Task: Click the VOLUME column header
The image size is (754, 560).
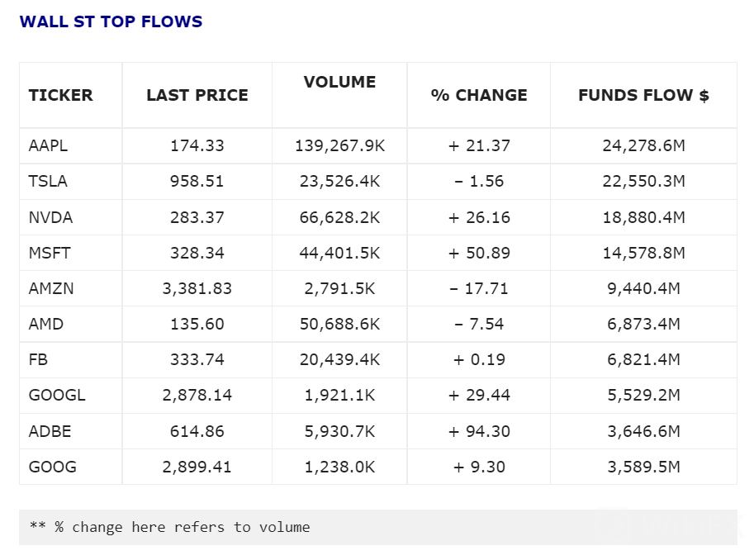Action: click(x=339, y=82)
